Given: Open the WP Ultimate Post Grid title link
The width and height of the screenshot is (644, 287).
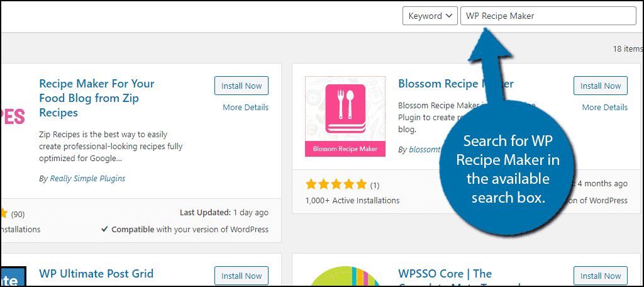Looking at the screenshot, I should [x=96, y=273].
